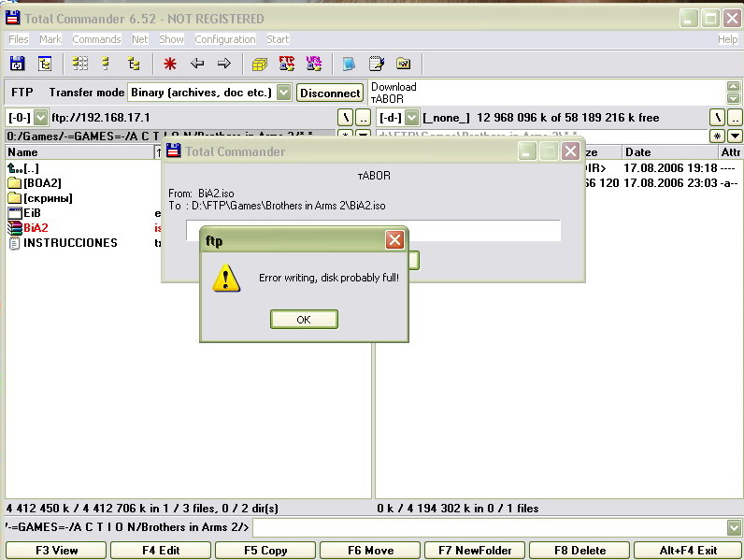Sort left panel by Name column
The height and width of the screenshot is (560, 744).
pos(79,152)
